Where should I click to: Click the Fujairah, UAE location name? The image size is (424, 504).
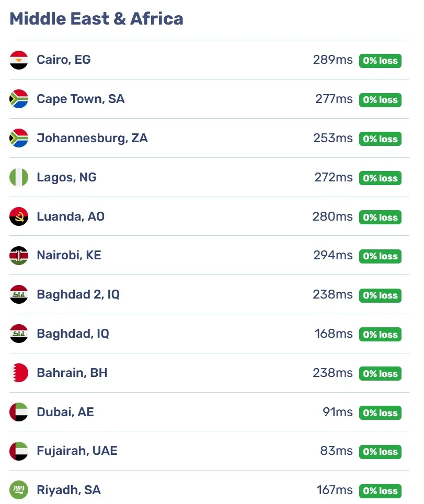(77, 451)
